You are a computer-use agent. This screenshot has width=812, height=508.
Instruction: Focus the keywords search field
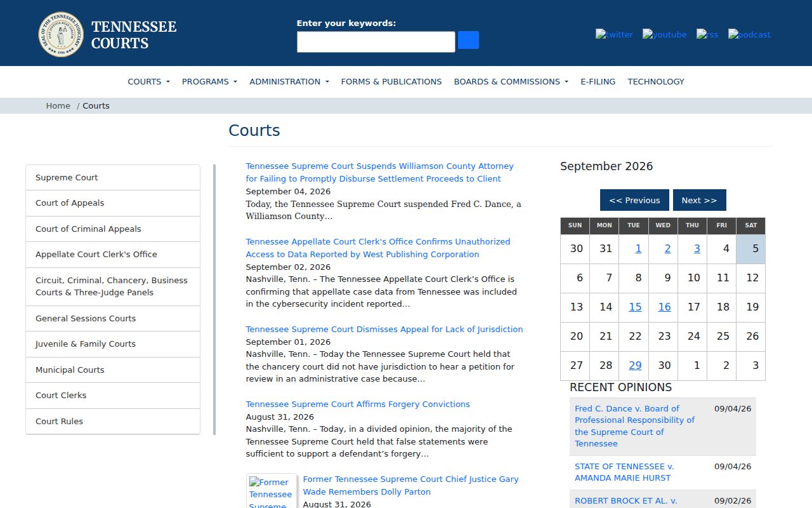tap(376, 42)
